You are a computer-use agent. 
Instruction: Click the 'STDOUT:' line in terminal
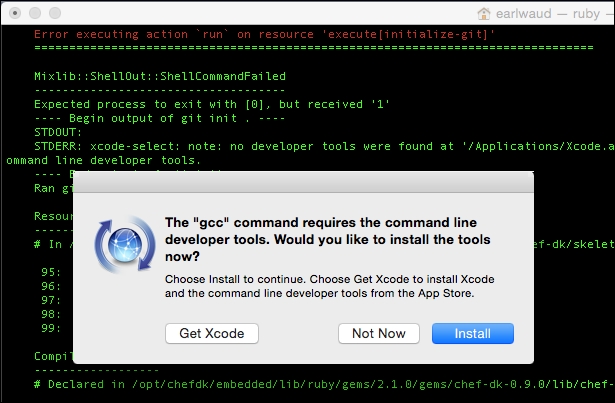click(58, 132)
